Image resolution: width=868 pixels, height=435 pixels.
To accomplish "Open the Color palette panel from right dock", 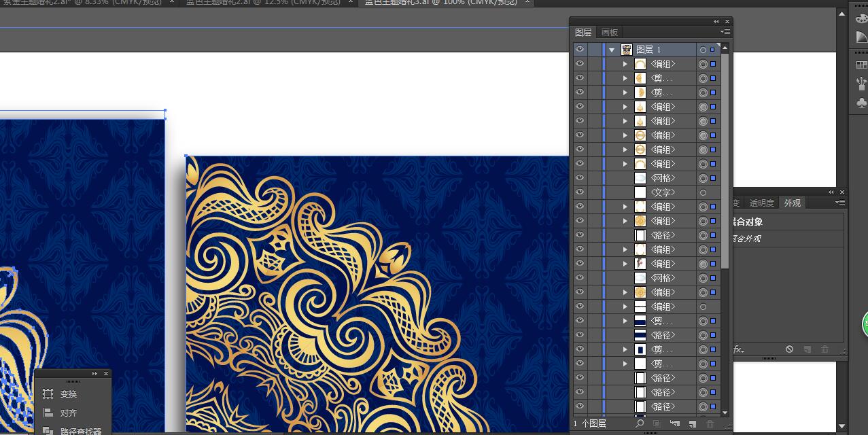I will 861,19.
